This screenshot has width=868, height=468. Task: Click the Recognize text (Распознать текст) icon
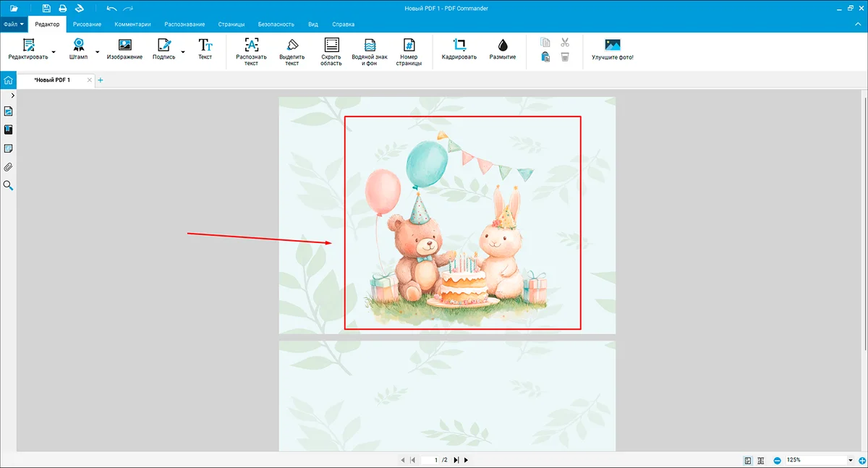[251, 45]
